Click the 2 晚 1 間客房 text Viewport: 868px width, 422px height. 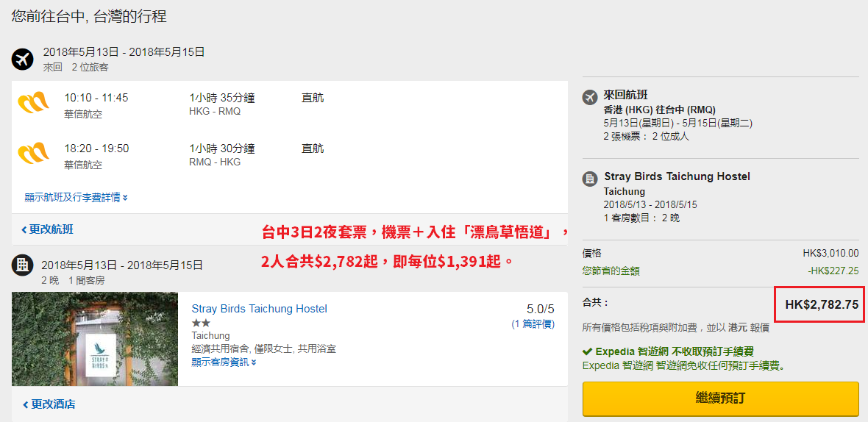point(73,280)
